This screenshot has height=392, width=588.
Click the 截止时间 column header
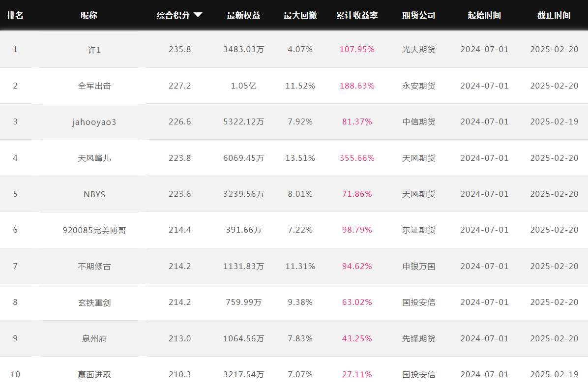point(554,15)
